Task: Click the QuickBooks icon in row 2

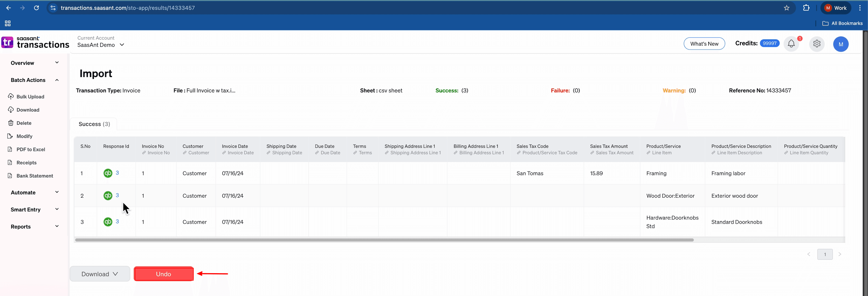Action: [108, 195]
